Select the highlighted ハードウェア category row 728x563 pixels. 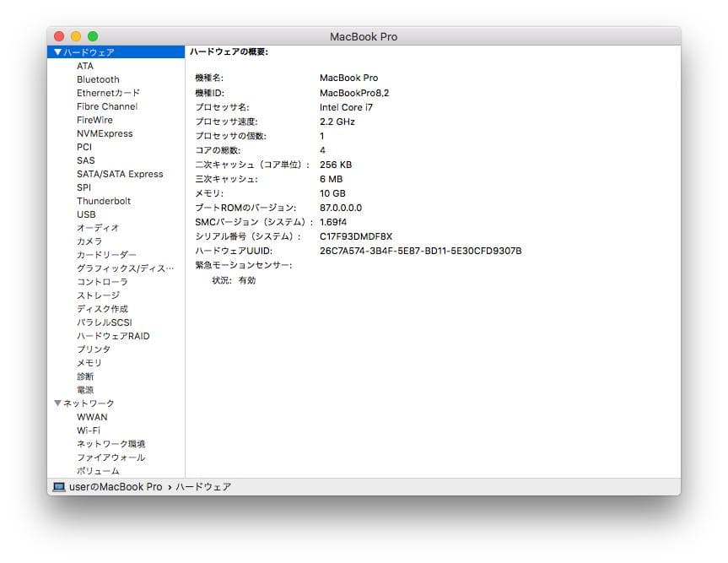point(116,52)
